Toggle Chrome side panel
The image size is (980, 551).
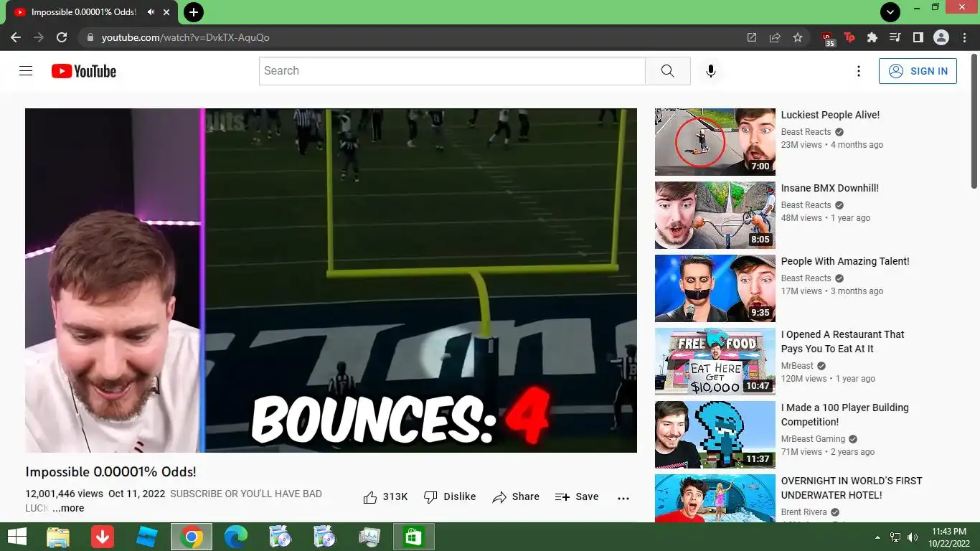tap(918, 37)
